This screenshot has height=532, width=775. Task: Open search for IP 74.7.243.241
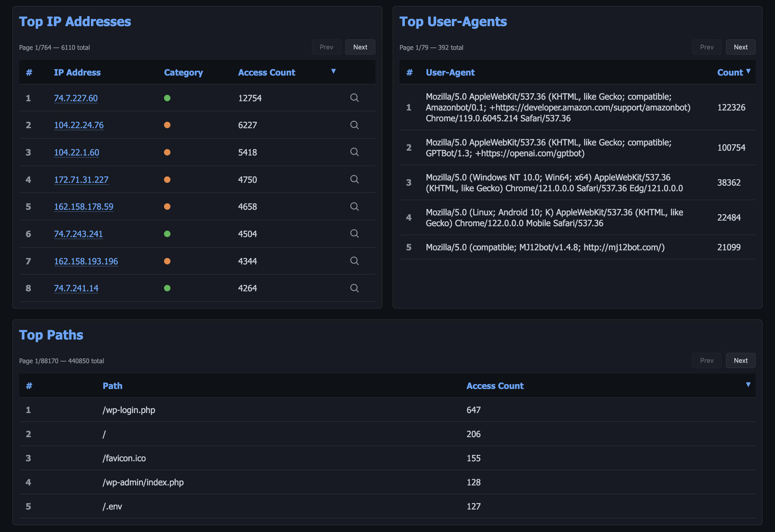click(x=354, y=234)
